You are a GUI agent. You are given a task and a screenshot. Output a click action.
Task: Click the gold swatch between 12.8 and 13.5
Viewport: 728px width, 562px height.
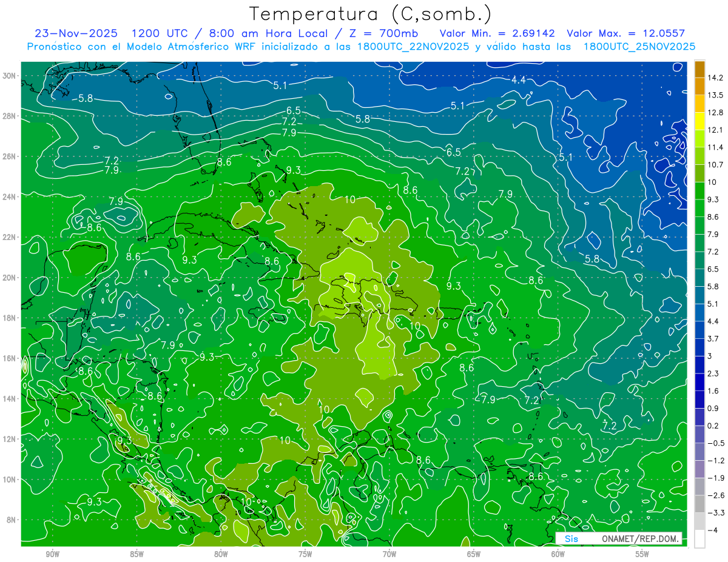(x=699, y=104)
